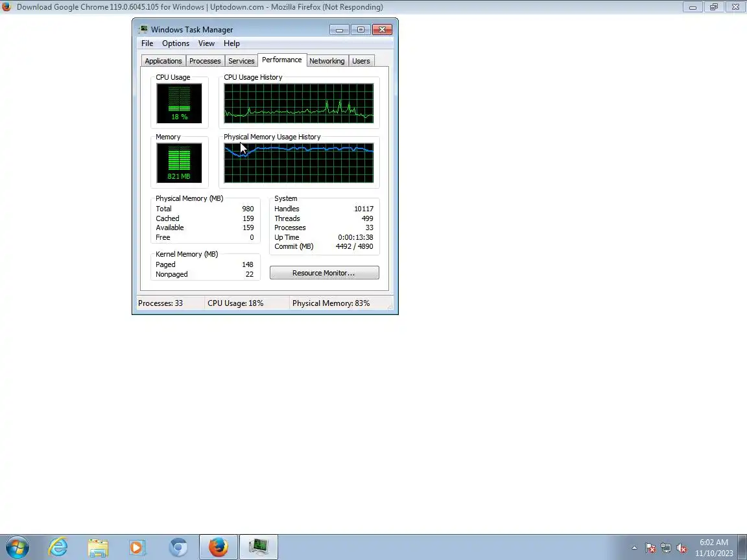The height and width of the screenshot is (560, 747).
Task: Open Windows Media Player taskbar icon
Action: pyautogui.click(x=137, y=548)
